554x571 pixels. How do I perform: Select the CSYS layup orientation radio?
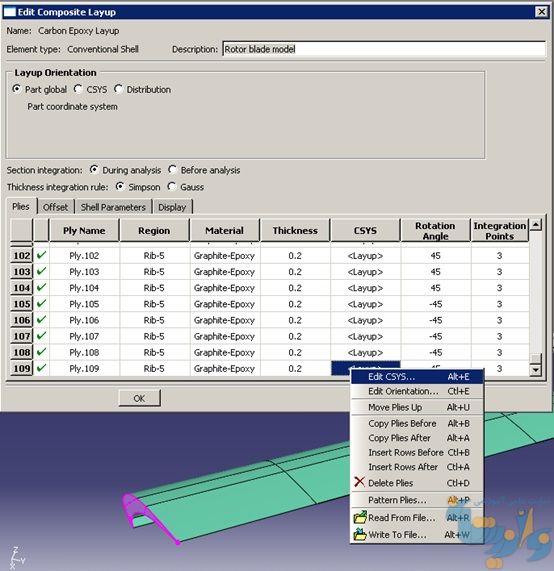pyautogui.click(x=78, y=89)
